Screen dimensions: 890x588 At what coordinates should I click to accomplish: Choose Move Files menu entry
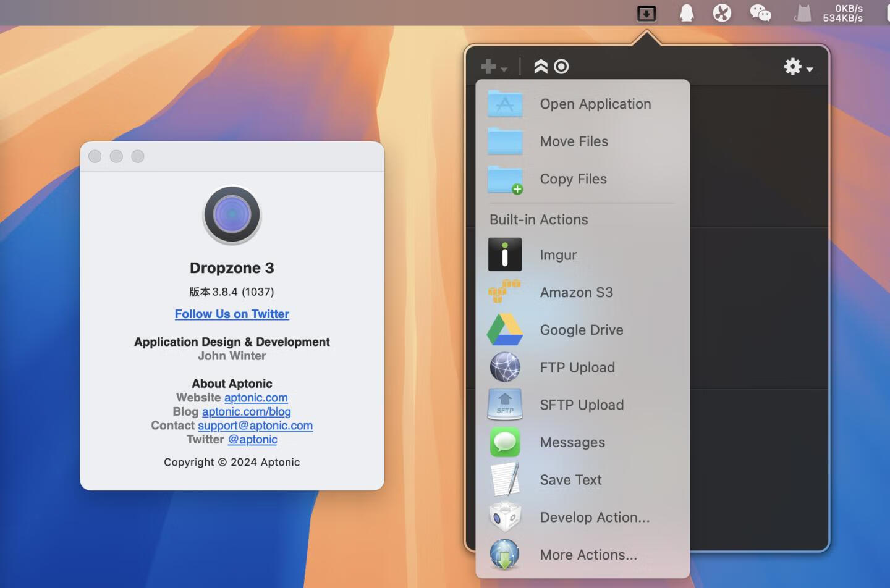(x=582, y=141)
